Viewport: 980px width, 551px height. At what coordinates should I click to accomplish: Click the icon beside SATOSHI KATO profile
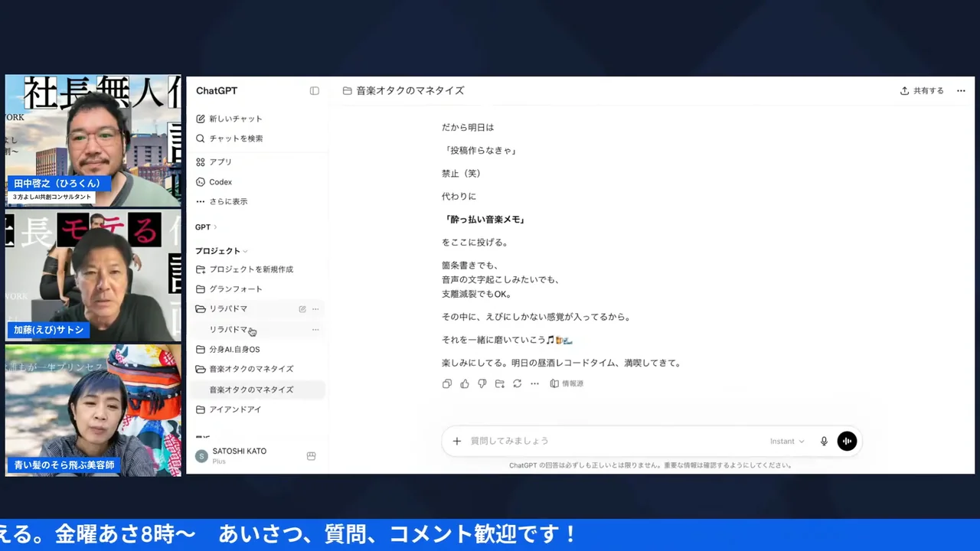coord(311,456)
